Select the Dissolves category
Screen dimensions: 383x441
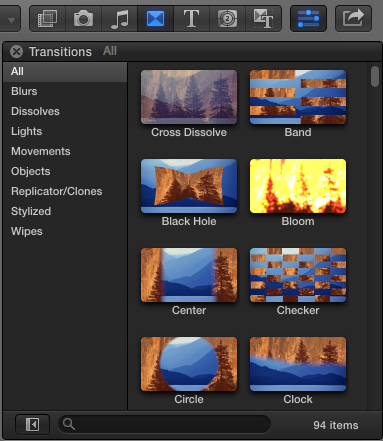point(65,111)
